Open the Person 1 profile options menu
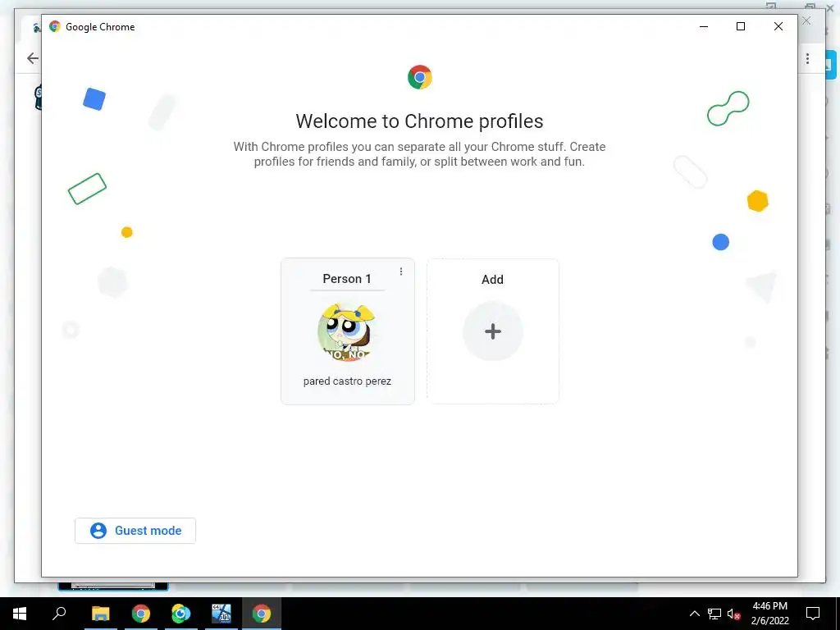The image size is (840, 630). tap(400, 272)
